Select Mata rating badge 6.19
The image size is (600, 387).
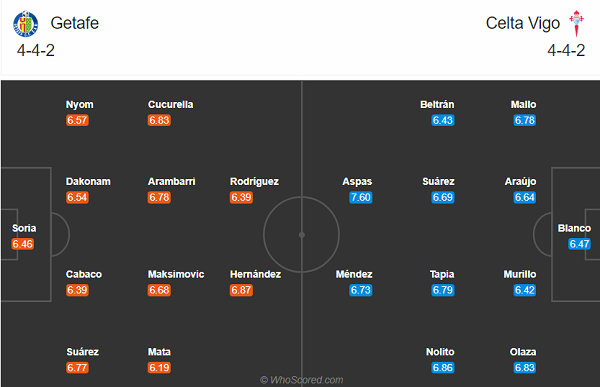(x=159, y=368)
